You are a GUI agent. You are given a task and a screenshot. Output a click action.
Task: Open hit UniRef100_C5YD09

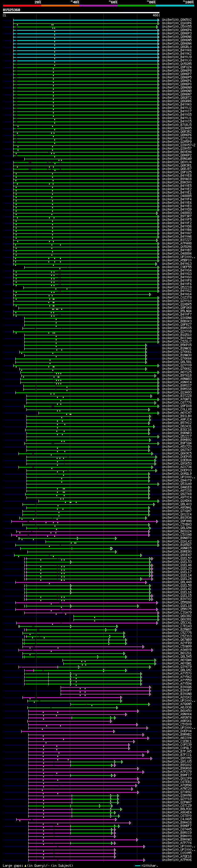click(177, 724)
